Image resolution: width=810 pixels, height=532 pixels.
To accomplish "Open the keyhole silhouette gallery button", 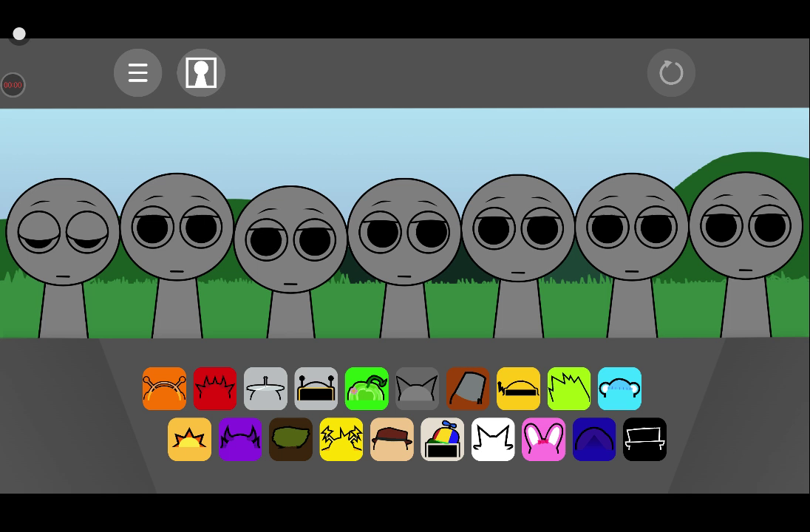I will click(201, 73).
